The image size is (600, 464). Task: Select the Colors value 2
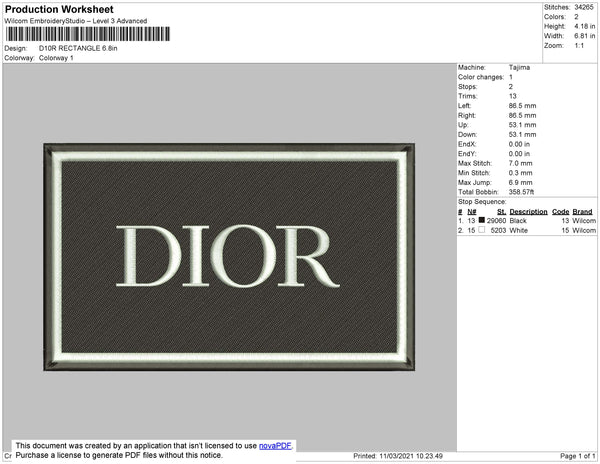click(x=576, y=17)
